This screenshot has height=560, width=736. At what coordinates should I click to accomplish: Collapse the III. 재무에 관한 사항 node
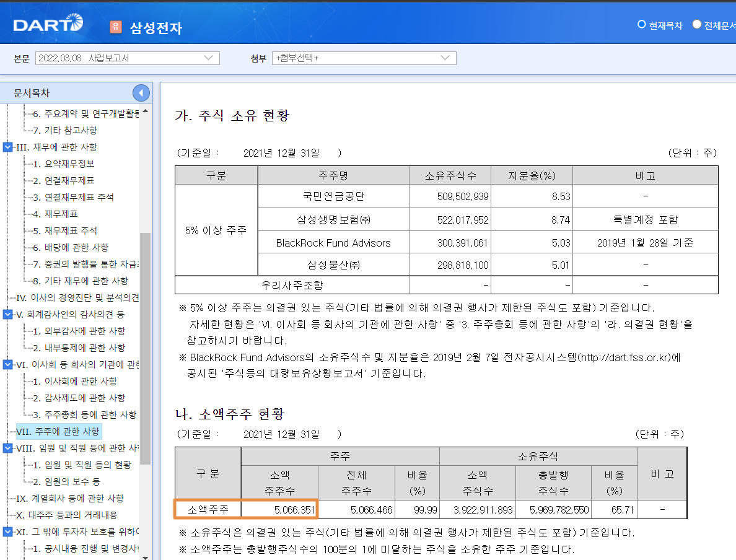7,147
